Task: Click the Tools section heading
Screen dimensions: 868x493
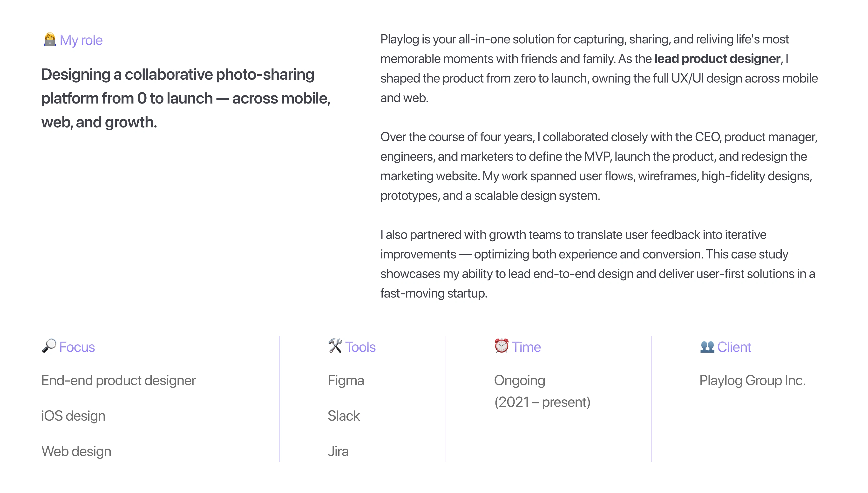Action: click(360, 347)
